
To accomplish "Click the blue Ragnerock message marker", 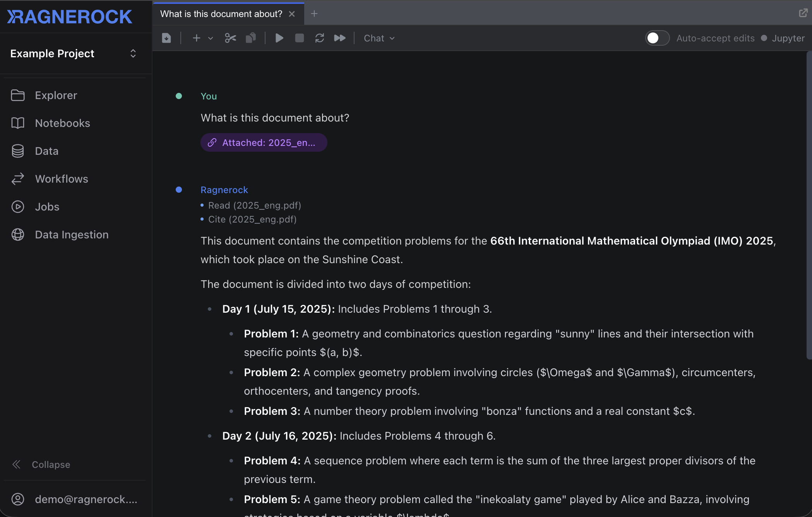I will [179, 190].
